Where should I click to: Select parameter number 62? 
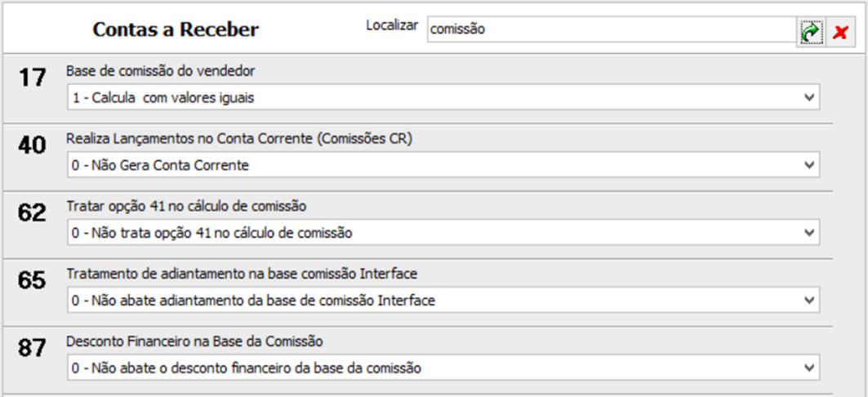click(32, 212)
